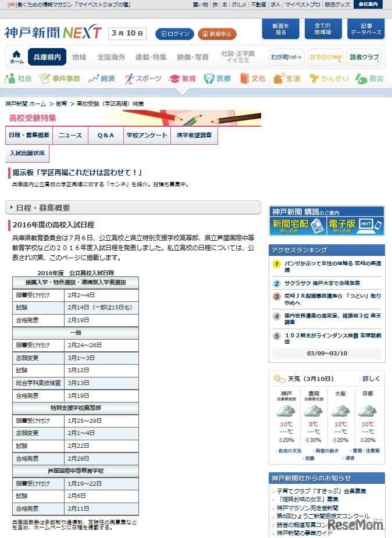Open 津波 link under weather

tap(349, 458)
